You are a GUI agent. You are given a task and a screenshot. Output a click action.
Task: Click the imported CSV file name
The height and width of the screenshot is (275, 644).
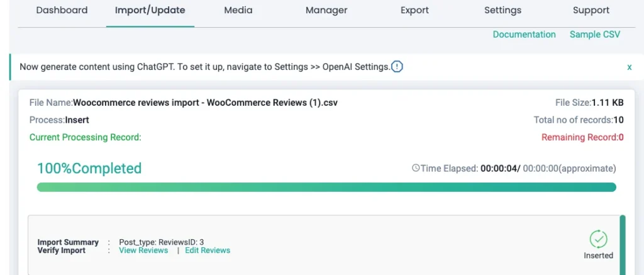[x=206, y=102]
